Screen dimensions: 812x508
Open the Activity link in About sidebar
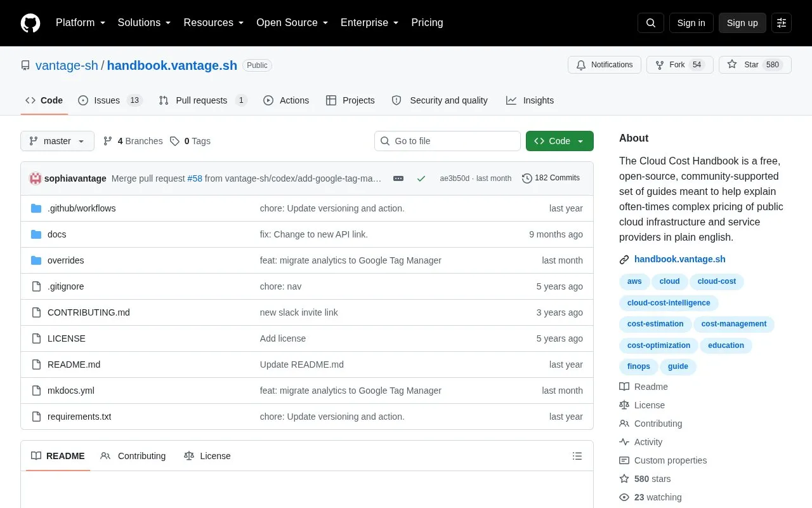pyautogui.click(x=641, y=442)
